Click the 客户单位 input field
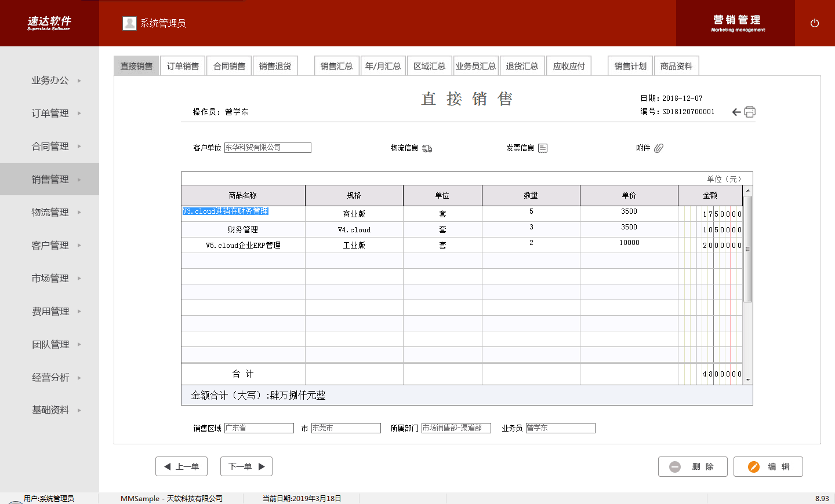 tap(267, 148)
